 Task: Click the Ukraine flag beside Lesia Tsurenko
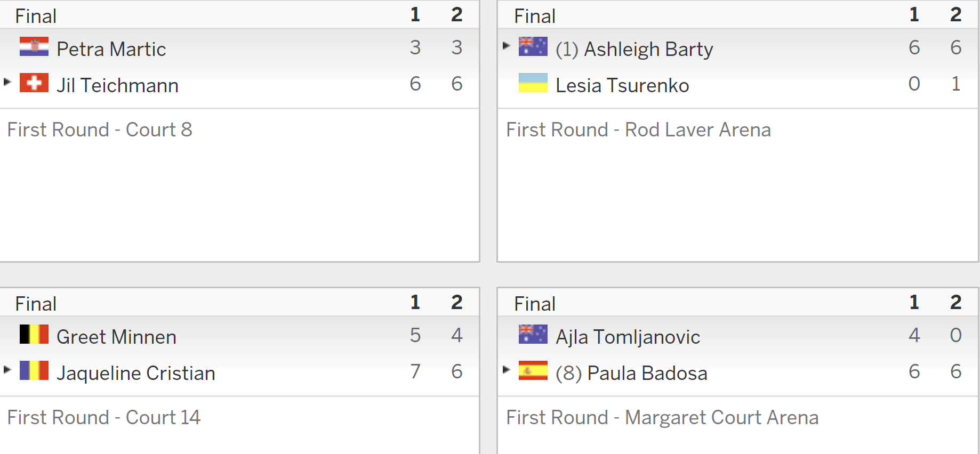(x=533, y=83)
